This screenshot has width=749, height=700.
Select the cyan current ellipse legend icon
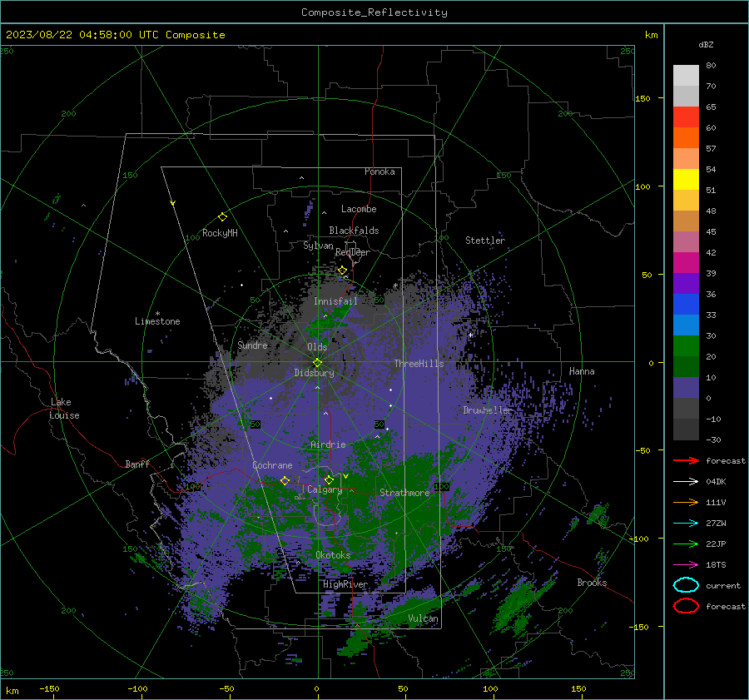(686, 585)
